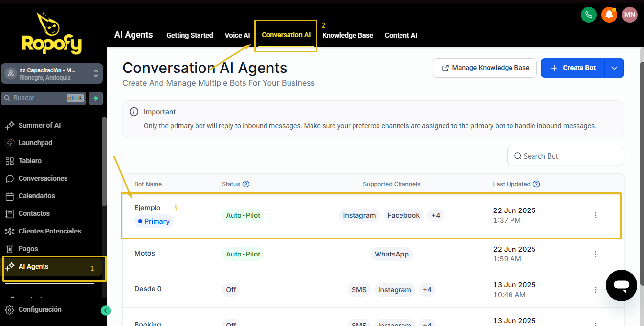644x326 pixels.
Task: Click the Calendarios calendar icon
Action: click(10, 196)
